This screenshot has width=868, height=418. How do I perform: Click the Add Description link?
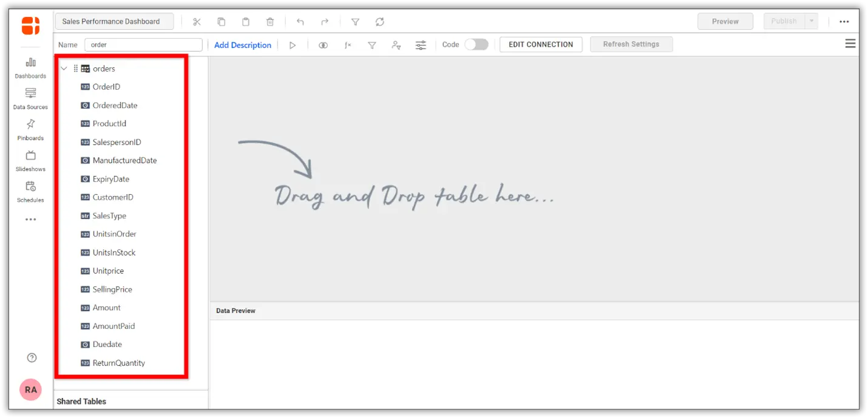pyautogui.click(x=242, y=44)
